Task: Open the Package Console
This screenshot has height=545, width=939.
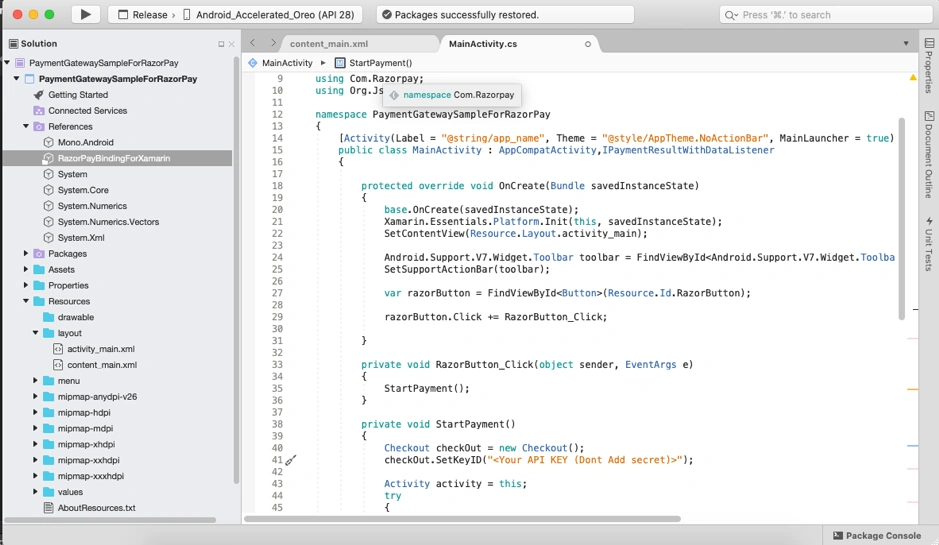Action: 877,535
